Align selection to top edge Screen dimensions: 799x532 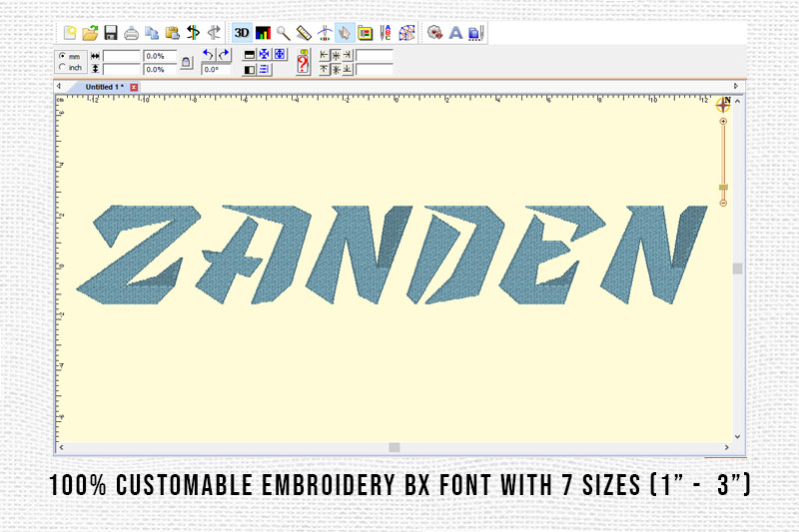click(325, 69)
